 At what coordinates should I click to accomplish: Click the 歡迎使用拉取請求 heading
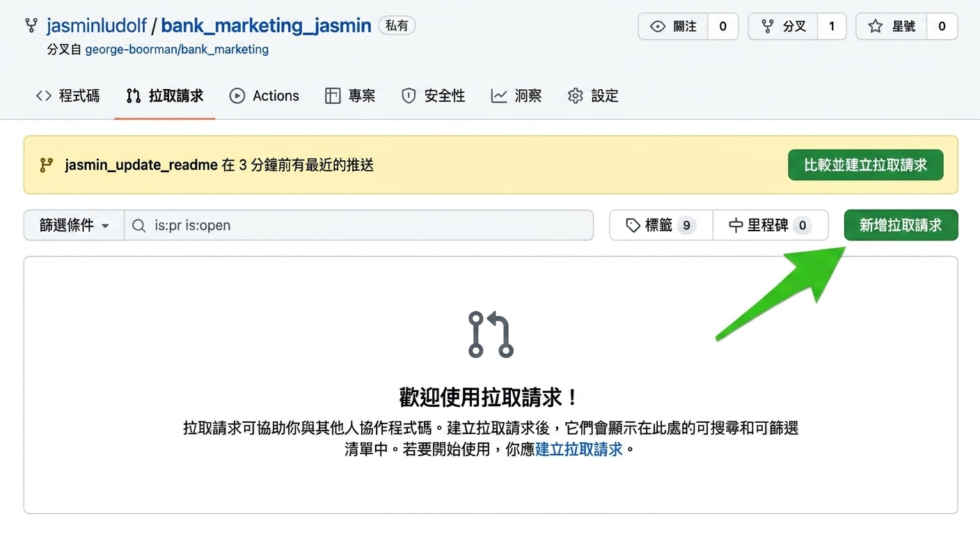coord(489,398)
